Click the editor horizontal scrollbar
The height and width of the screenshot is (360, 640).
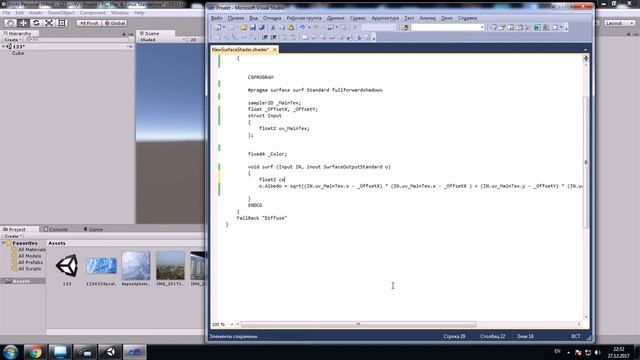point(358,324)
